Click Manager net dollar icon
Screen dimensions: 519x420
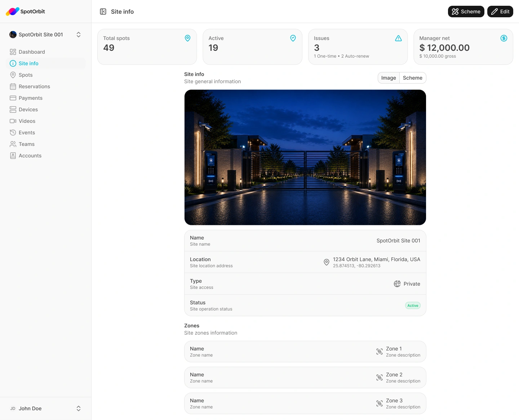point(504,38)
